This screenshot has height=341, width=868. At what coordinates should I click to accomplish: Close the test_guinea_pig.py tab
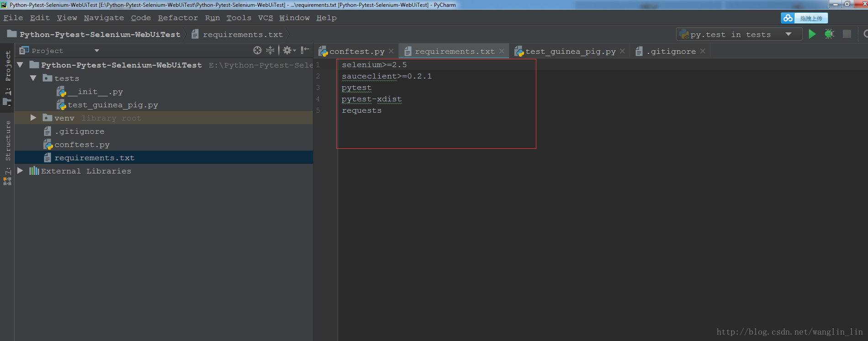coord(622,51)
